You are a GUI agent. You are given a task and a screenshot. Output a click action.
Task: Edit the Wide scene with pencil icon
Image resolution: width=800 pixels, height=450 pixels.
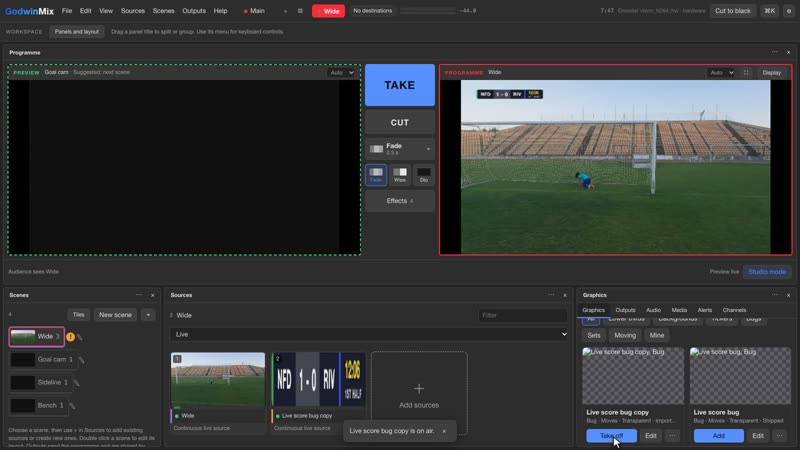(x=80, y=337)
